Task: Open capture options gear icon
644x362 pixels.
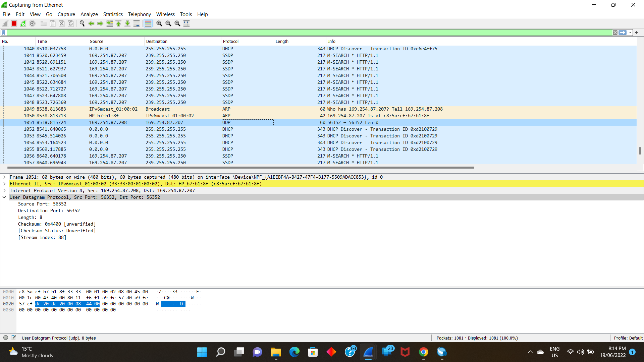Action: point(32,23)
